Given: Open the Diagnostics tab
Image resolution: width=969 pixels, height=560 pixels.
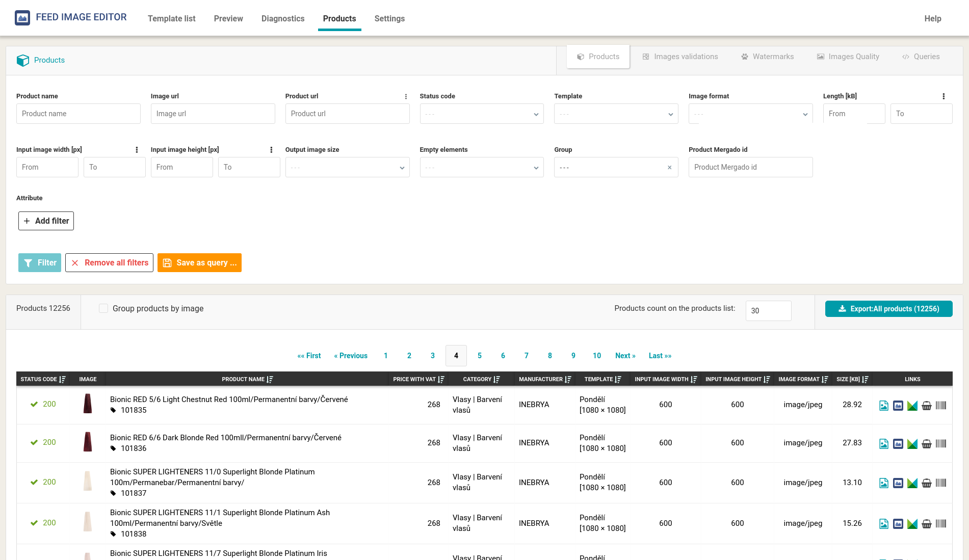Looking at the screenshot, I should click(x=283, y=18).
